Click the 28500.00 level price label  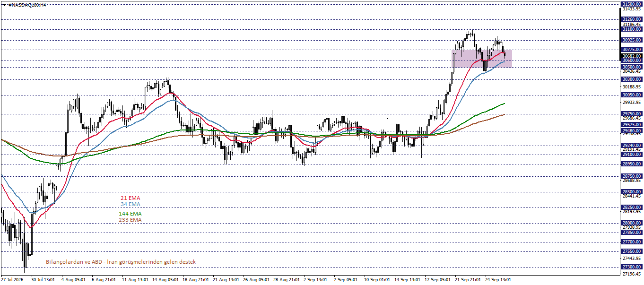[631, 192]
